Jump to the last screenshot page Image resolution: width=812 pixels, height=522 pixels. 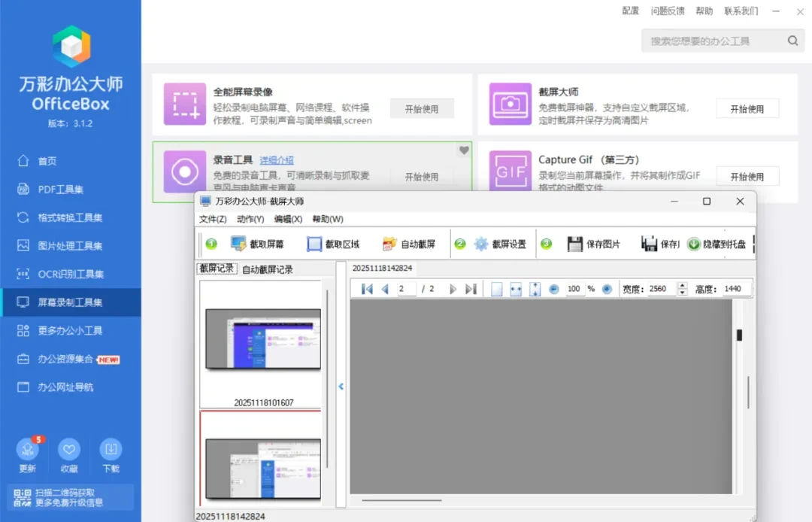(x=471, y=288)
